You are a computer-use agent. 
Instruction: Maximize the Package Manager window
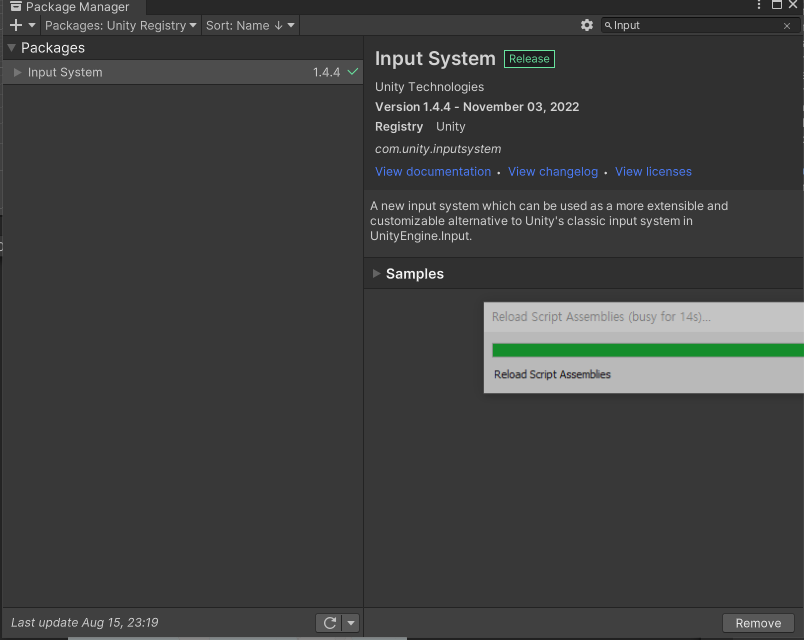pyautogui.click(x=777, y=5)
